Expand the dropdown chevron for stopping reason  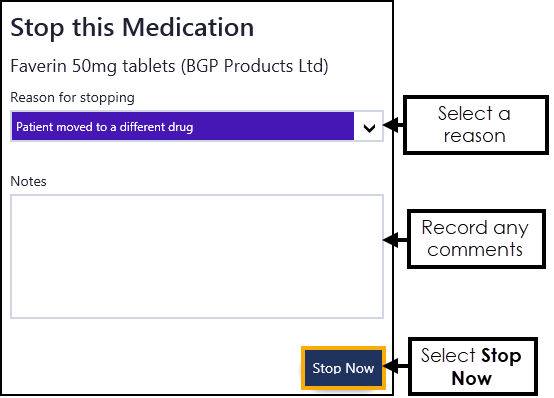[369, 128]
